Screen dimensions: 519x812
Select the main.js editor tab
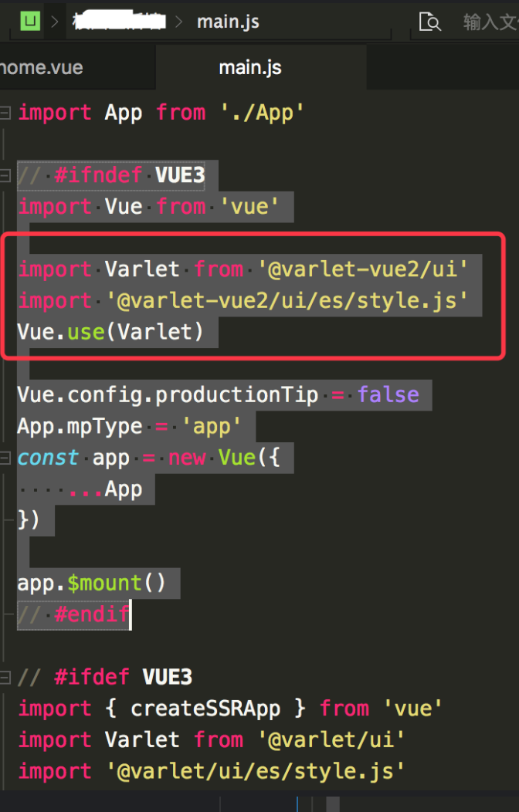pyautogui.click(x=250, y=67)
